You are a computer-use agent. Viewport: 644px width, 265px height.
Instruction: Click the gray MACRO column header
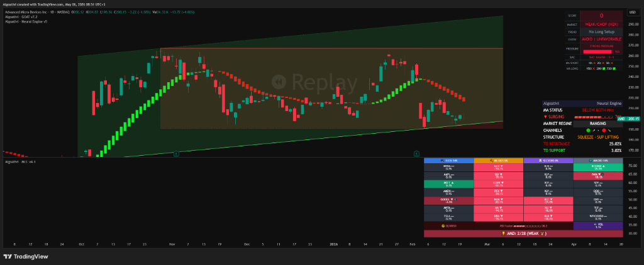(598, 161)
